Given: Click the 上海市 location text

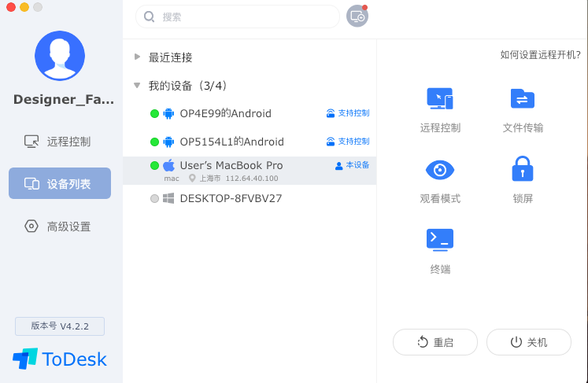Looking at the screenshot, I should [x=209, y=179].
